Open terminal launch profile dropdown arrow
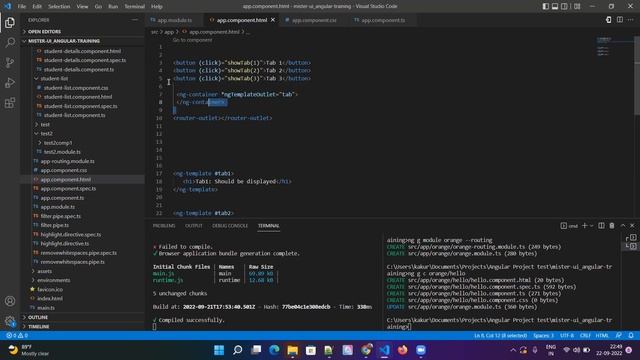 click(591, 226)
